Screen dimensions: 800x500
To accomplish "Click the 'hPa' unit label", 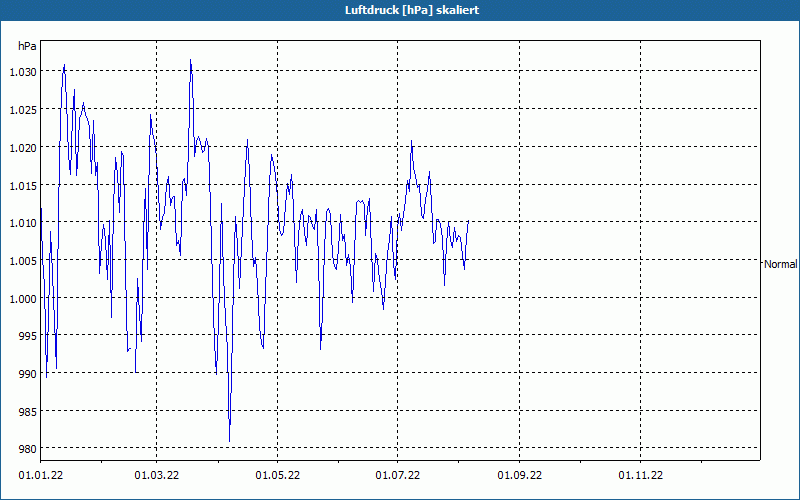I will click(x=27, y=46).
